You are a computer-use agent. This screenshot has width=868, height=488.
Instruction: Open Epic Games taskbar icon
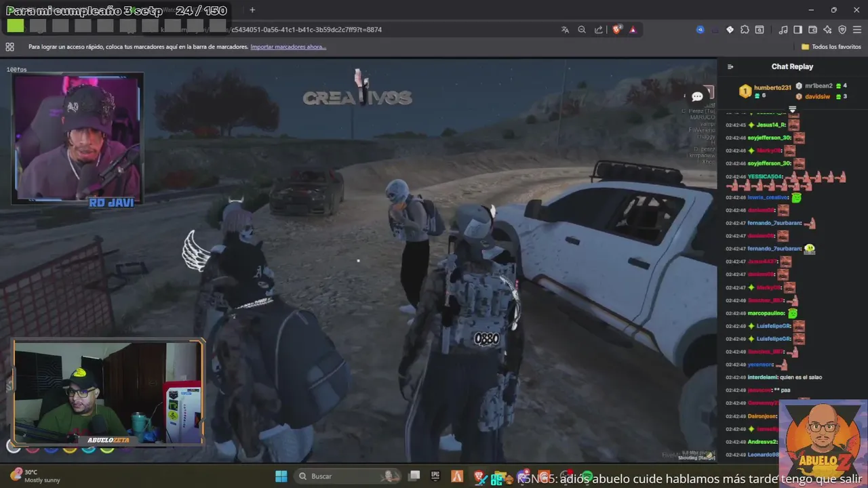click(x=435, y=476)
